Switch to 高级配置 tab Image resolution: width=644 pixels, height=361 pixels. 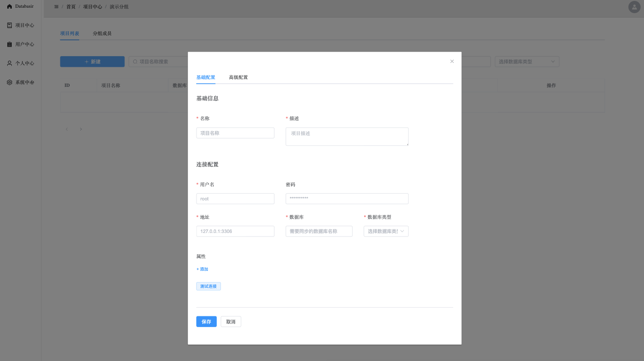(238, 77)
